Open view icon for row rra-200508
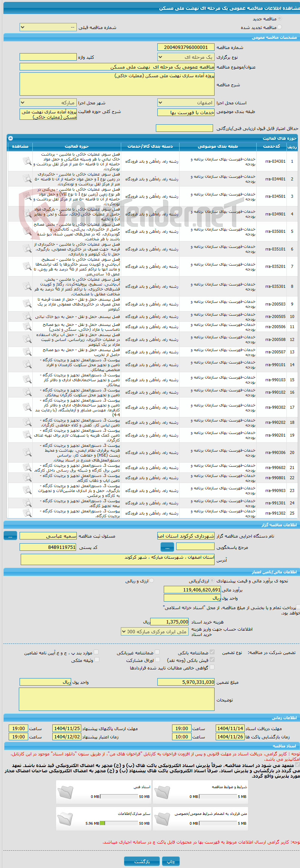The width and height of the screenshot is (300, 868). [x=27, y=339]
